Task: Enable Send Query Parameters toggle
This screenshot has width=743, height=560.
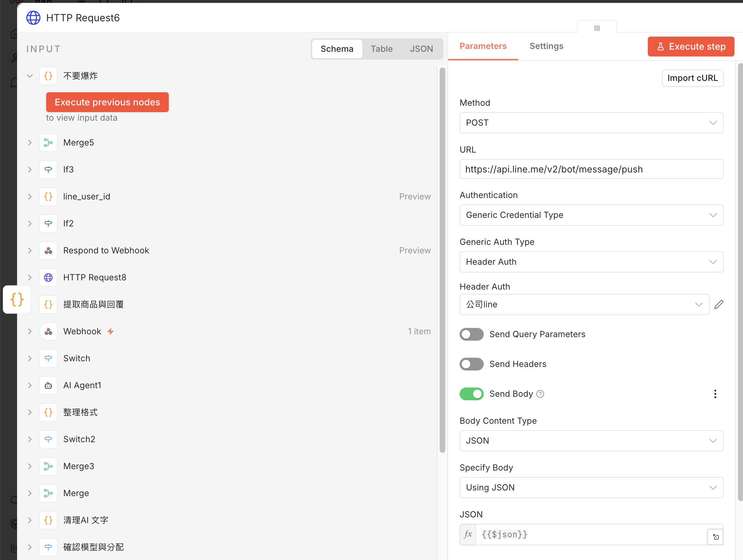Action: pos(471,334)
